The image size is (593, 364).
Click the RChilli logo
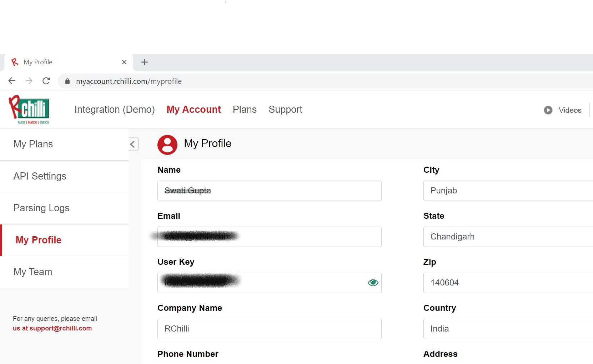point(29,110)
